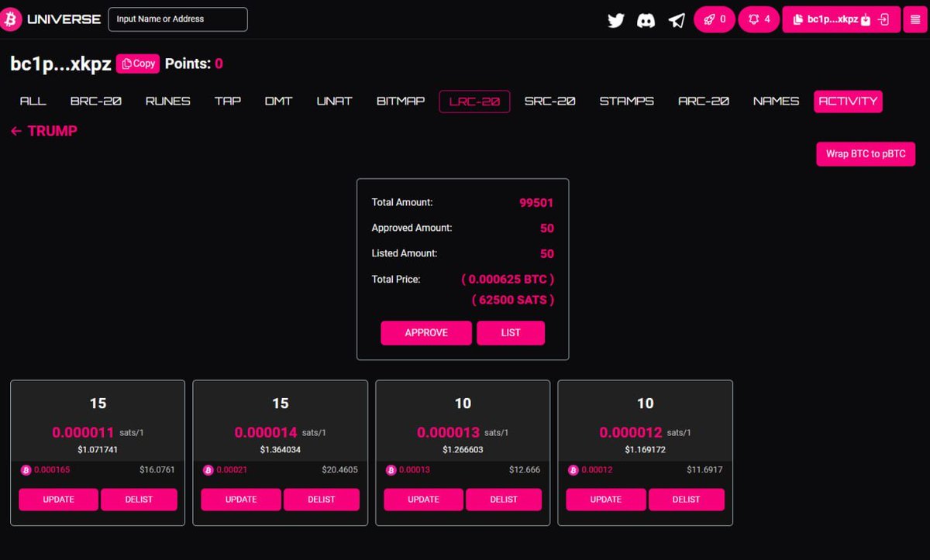
Task: Click the rocket counter button
Action: (715, 19)
